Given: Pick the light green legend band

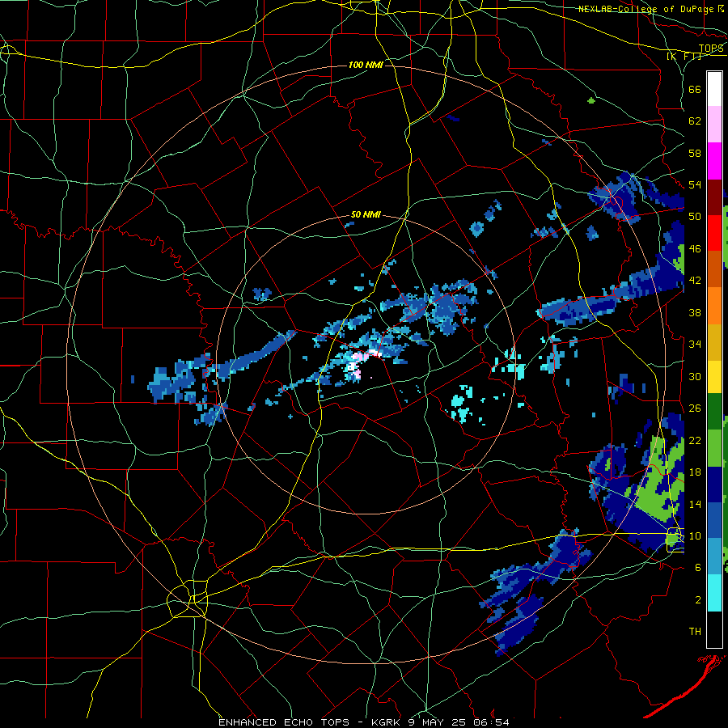Looking at the screenshot, I should tap(714, 448).
